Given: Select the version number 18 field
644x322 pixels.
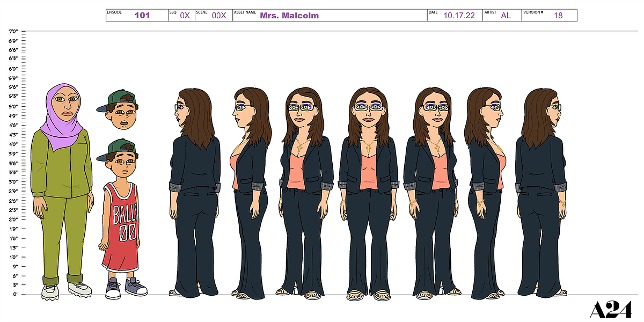Looking at the screenshot, I should click(548, 15).
